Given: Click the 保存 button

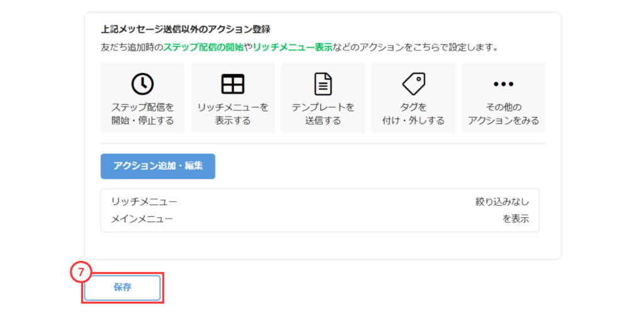Looking at the screenshot, I should click(x=123, y=288).
